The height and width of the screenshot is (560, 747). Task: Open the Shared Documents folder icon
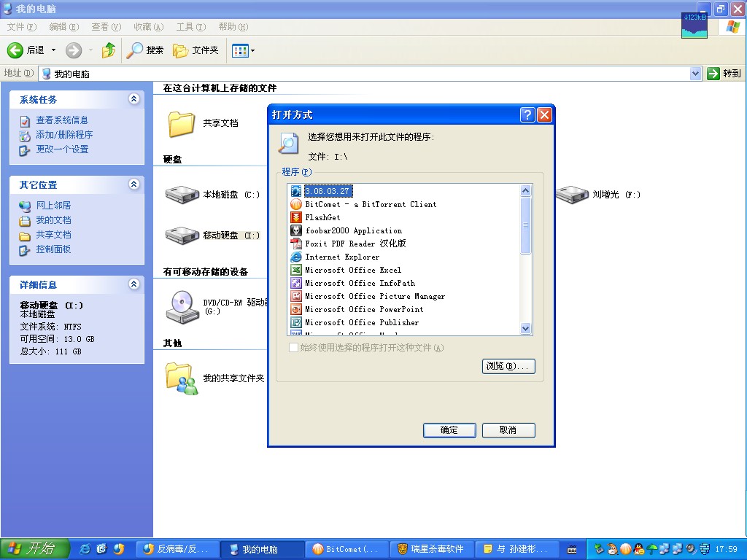click(x=181, y=124)
